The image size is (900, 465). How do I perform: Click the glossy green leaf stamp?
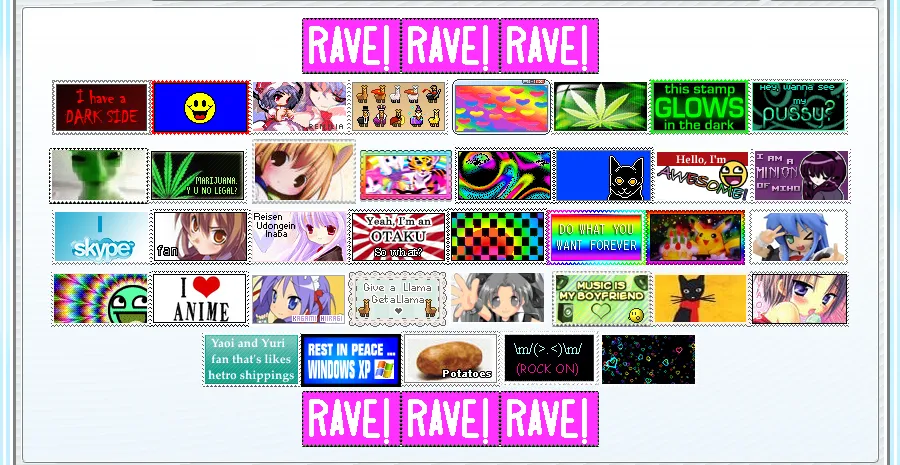[x=600, y=107]
